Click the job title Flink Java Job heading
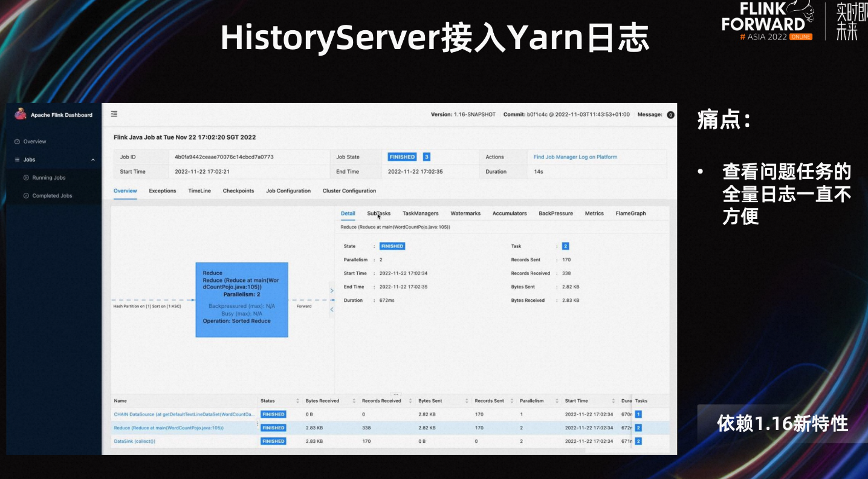Viewport: 868px width, 479px height. click(x=185, y=137)
